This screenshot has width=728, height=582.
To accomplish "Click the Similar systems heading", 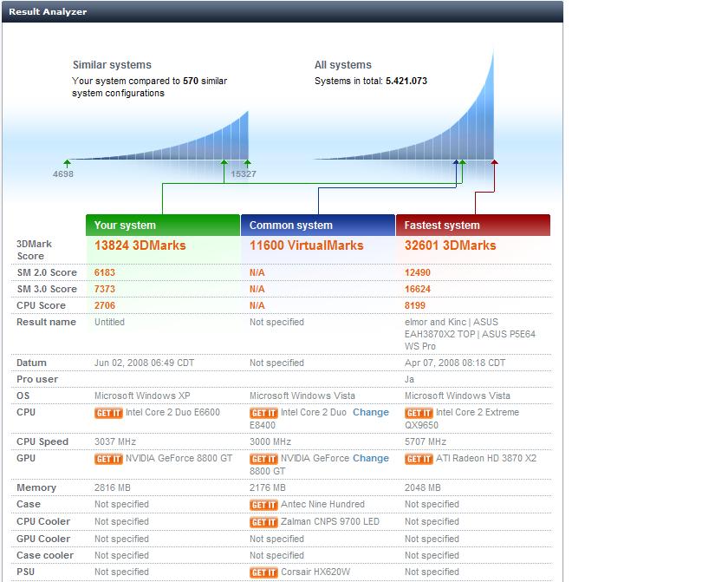I will click(x=112, y=65).
